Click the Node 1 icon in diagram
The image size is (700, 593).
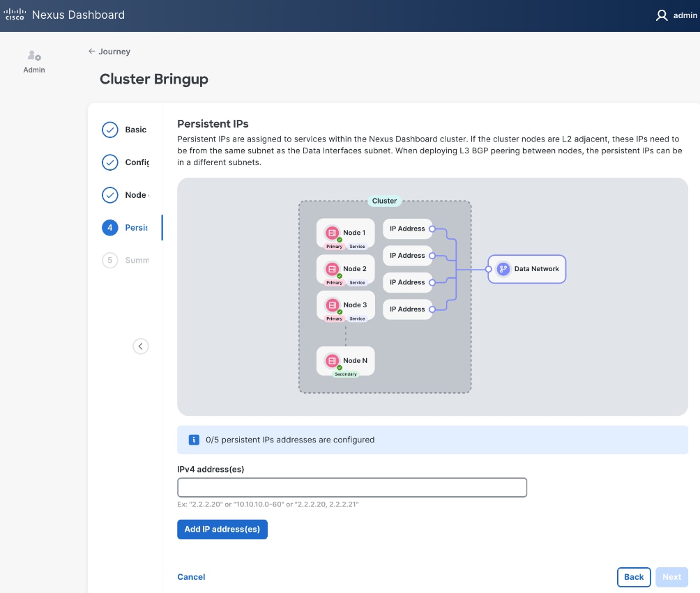click(x=332, y=233)
